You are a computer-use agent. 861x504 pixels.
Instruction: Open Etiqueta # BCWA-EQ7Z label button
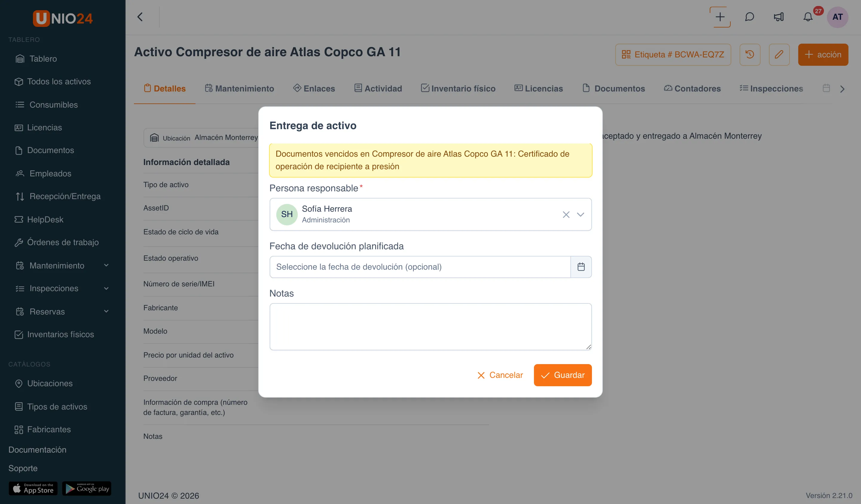coord(673,55)
